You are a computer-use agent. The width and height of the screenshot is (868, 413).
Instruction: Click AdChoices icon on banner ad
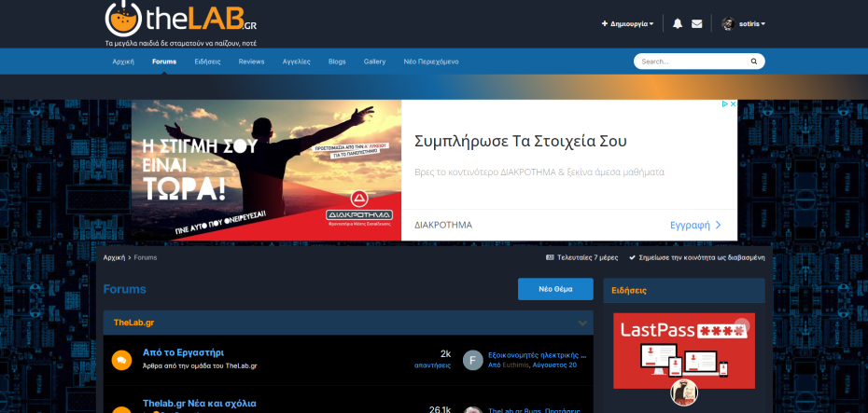pos(724,103)
